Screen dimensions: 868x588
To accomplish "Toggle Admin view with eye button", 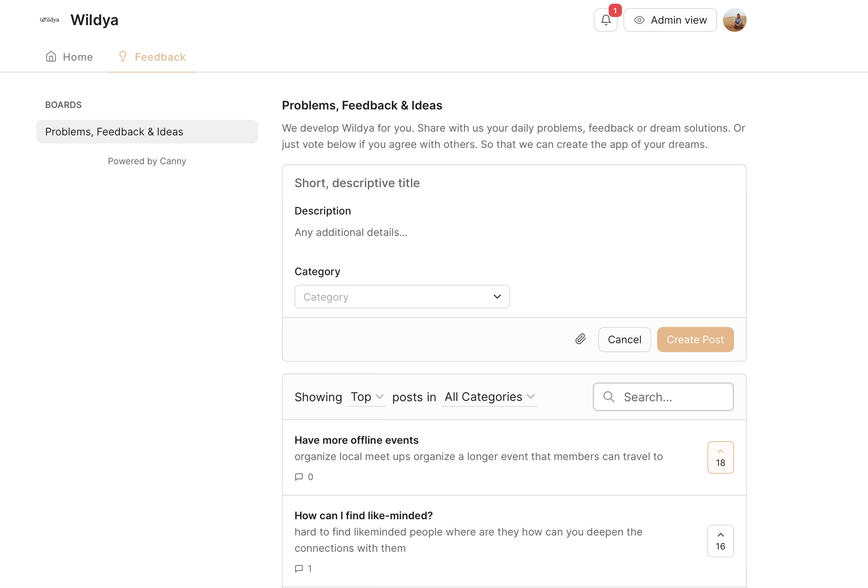I will (670, 20).
